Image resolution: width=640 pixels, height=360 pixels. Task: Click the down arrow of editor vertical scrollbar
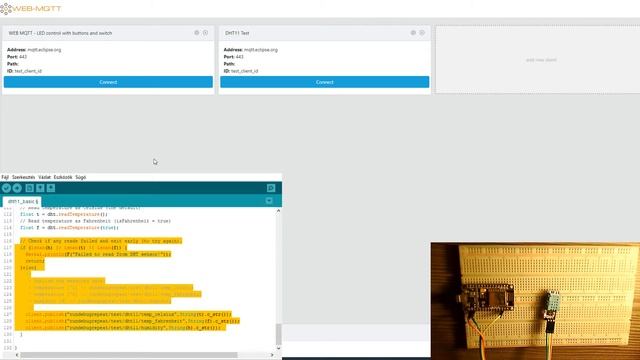pyautogui.click(x=278, y=348)
